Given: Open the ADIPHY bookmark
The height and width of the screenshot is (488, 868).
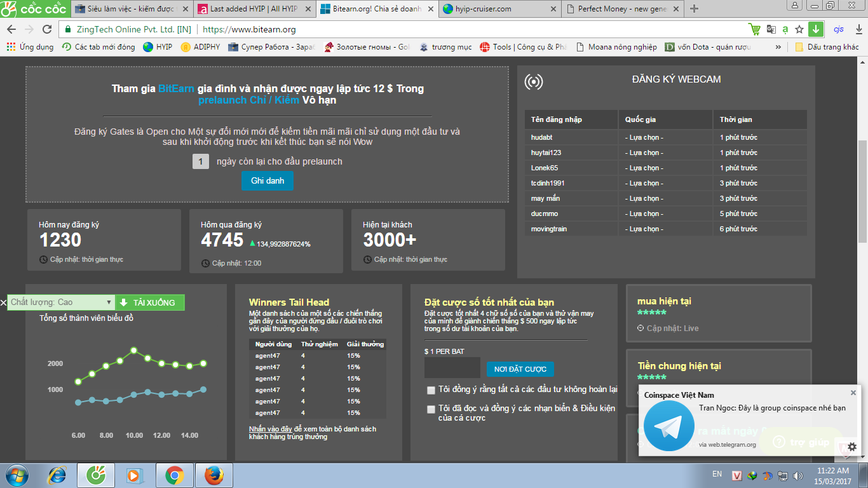Looking at the screenshot, I should coord(201,47).
